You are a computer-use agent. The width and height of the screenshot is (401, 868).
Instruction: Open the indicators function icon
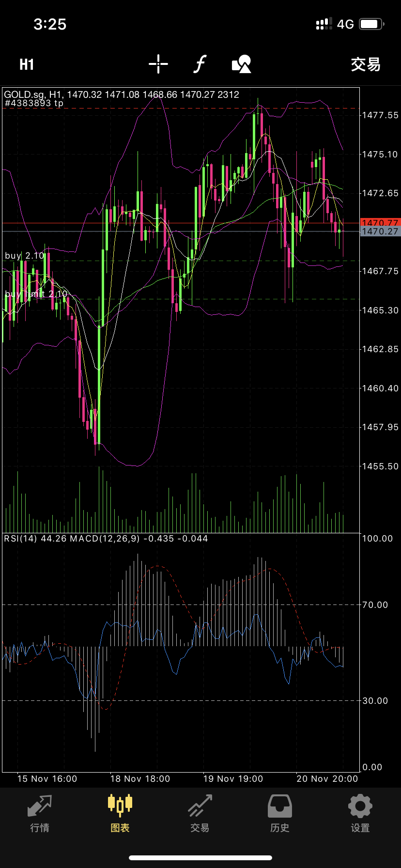point(200,64)
